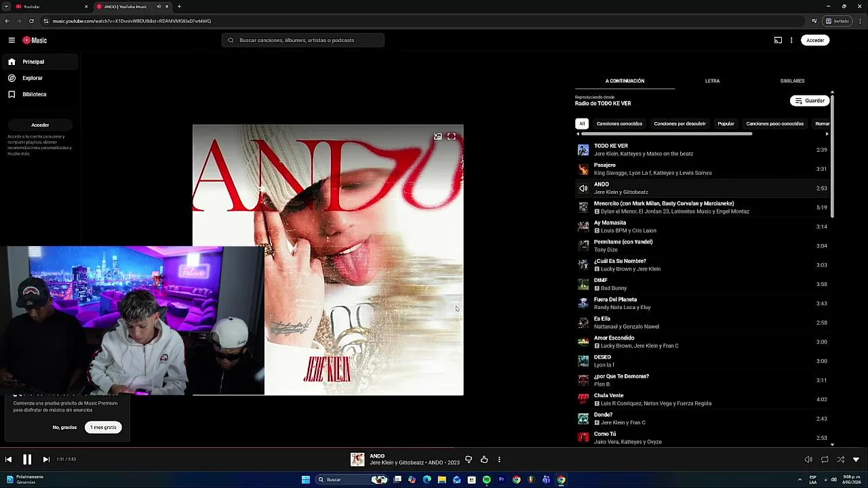Screen dimensions: 868x488
Task: Enter fullscreen on the album art
Action: tap(452, 137)
